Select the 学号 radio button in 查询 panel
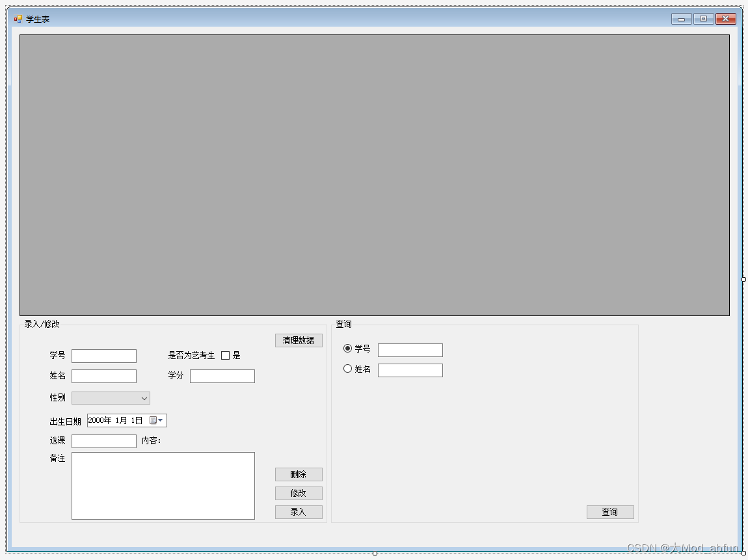748x560 pixels. 347,349
